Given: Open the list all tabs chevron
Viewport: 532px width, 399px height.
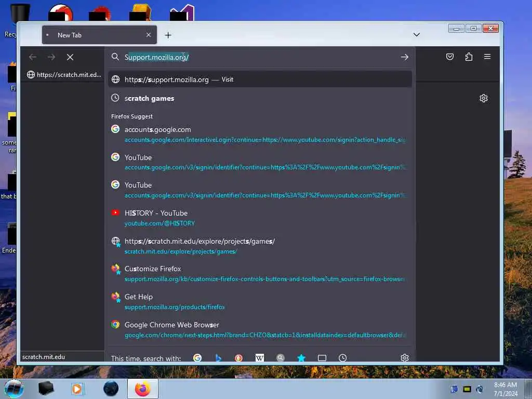Looking at the screenshot, I should point(417,35).
